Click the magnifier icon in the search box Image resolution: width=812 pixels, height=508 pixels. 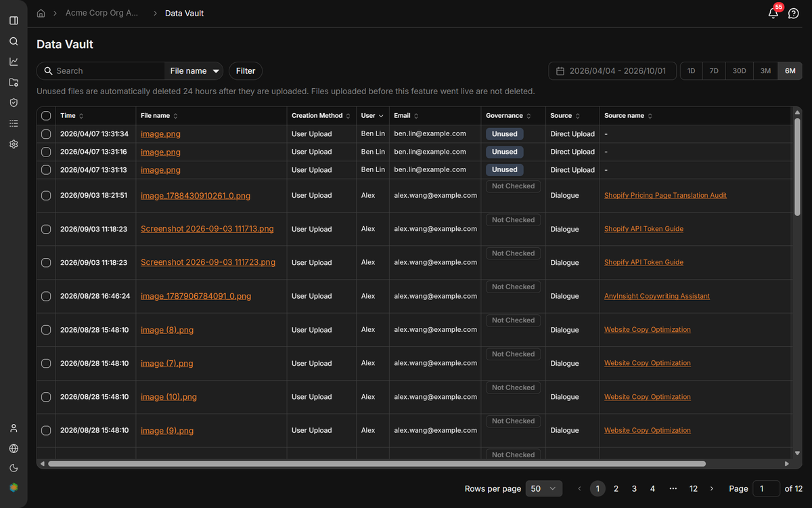(x=48, y=70)
